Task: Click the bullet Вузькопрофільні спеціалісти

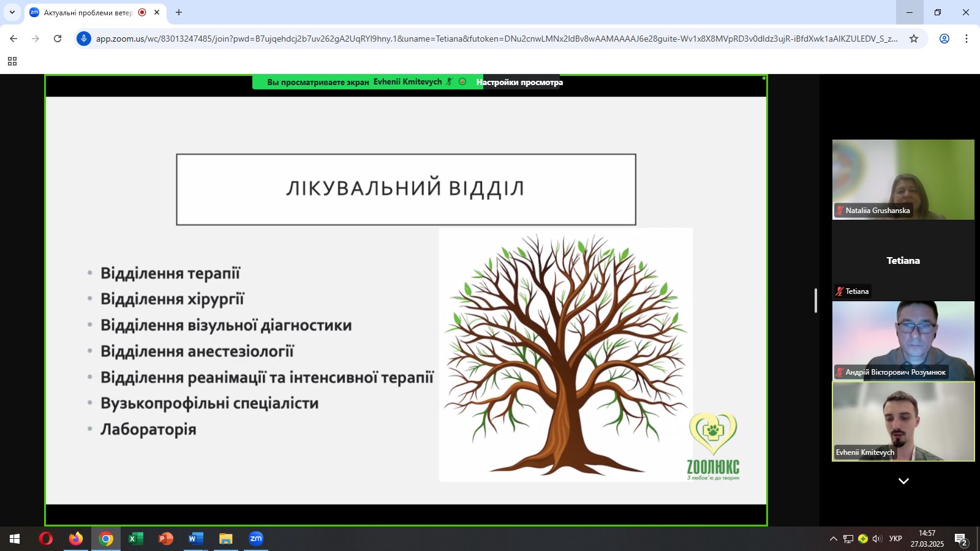Action: [209, 403]
